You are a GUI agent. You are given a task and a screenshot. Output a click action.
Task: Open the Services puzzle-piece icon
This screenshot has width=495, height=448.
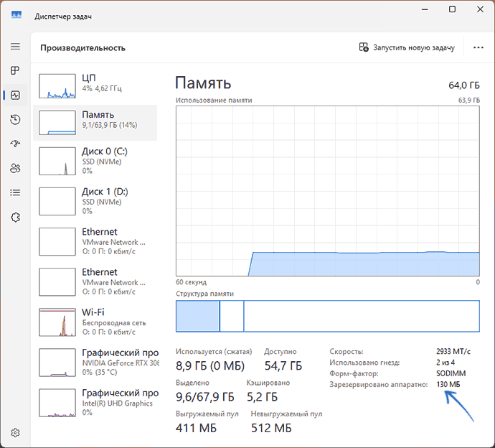15,217
